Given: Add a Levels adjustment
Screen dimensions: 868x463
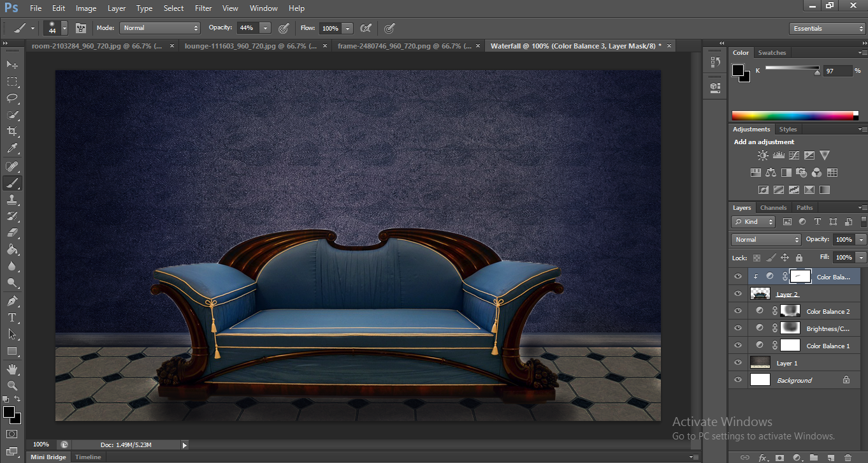Looking at the screenshot, I should [778, 155].
